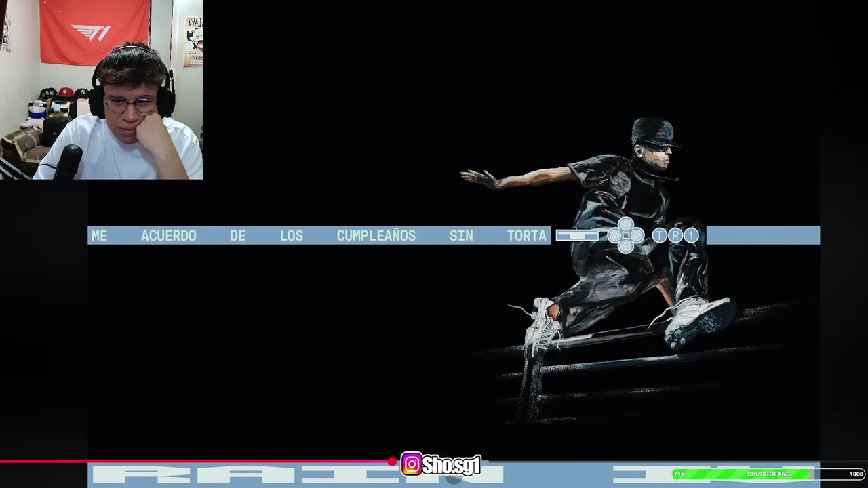Click the circled T icon
Image resolution: width=868 pixels, height=488 pixels.
659,235
